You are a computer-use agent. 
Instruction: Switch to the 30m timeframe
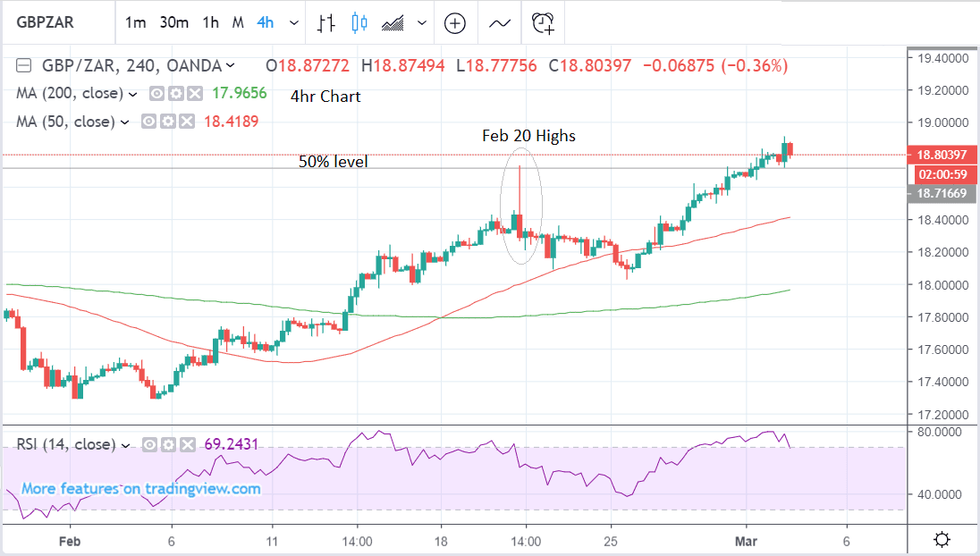tap(173, 22)
